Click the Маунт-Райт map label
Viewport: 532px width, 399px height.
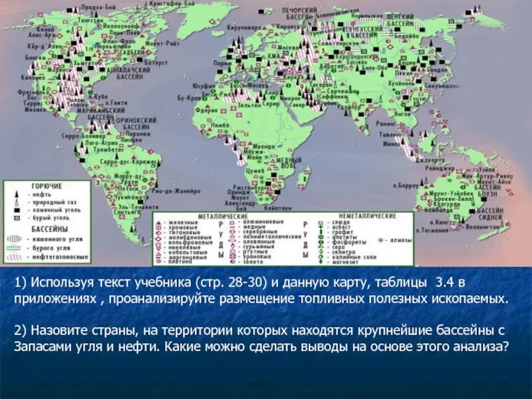(162, 43)
